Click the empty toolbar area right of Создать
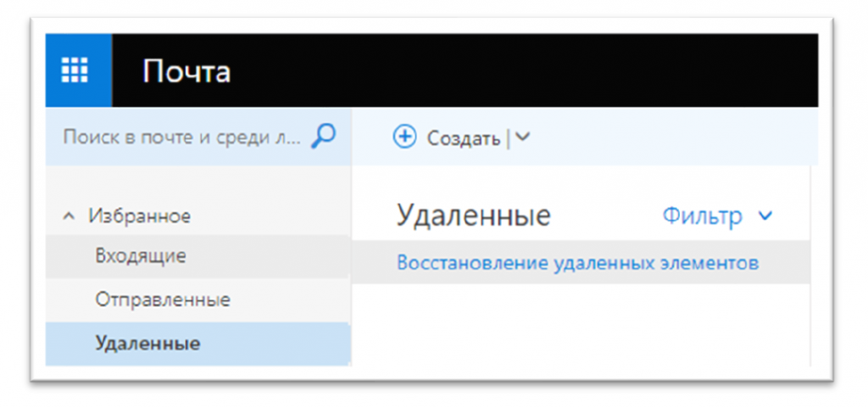868x408 pixels. 670,137
